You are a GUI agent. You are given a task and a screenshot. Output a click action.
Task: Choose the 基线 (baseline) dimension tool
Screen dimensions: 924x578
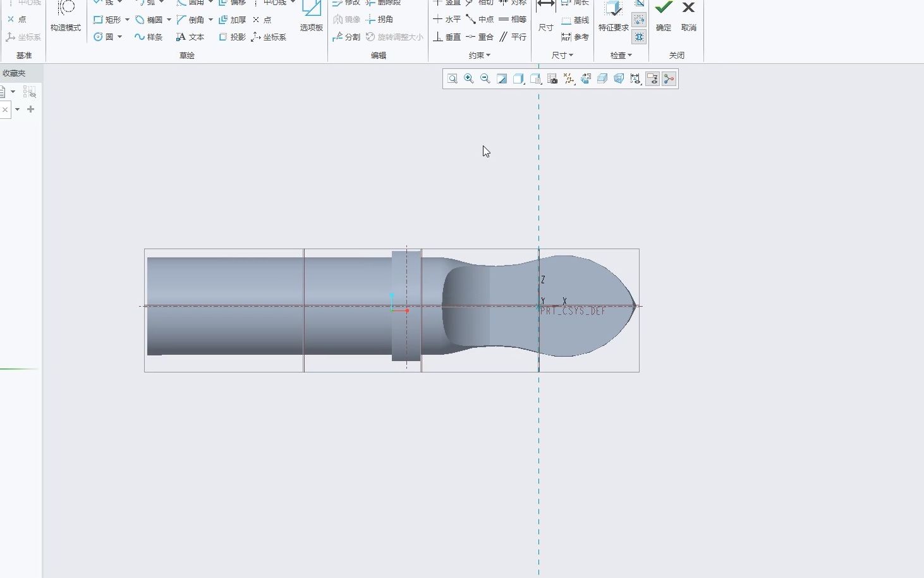pyautogui.click(x=575, y=20)
